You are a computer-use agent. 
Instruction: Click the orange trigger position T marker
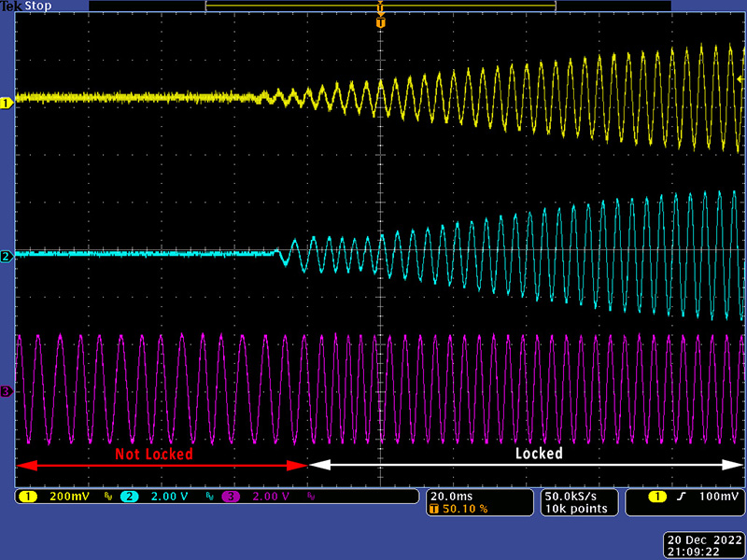tap(380, 21)
